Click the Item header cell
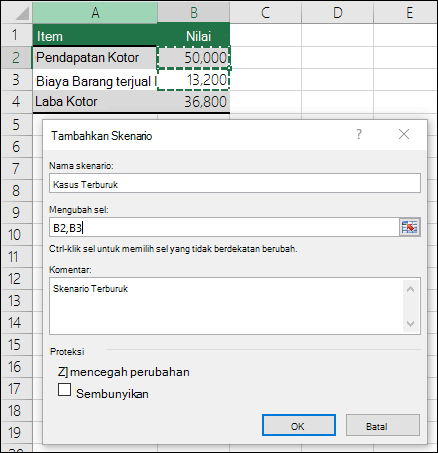The height and width of the screenshot is (453, 438). (95, 35)
